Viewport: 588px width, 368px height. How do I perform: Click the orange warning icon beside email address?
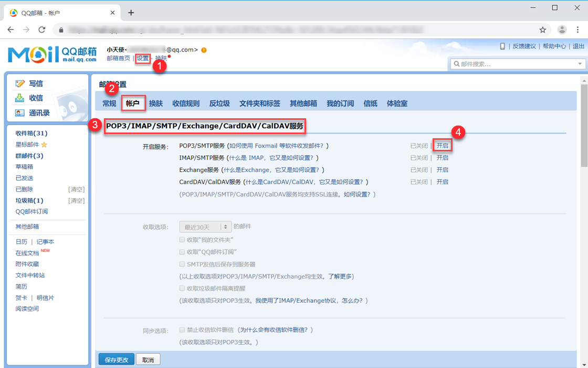[204, 50]
